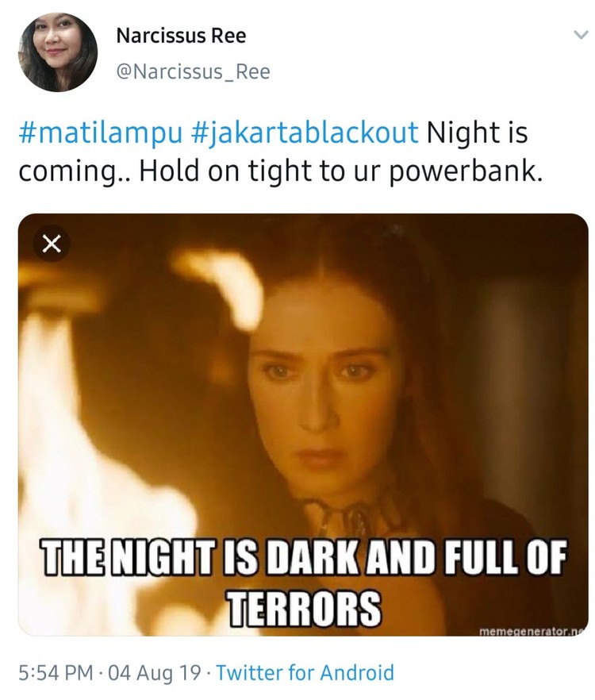Click the 04 Aug 19 date
Screen dimensions: 595x700
point(155,673)
